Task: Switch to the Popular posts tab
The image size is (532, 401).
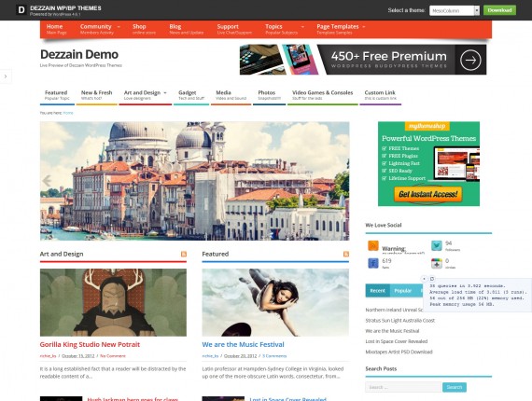Action: pos(402,291)
